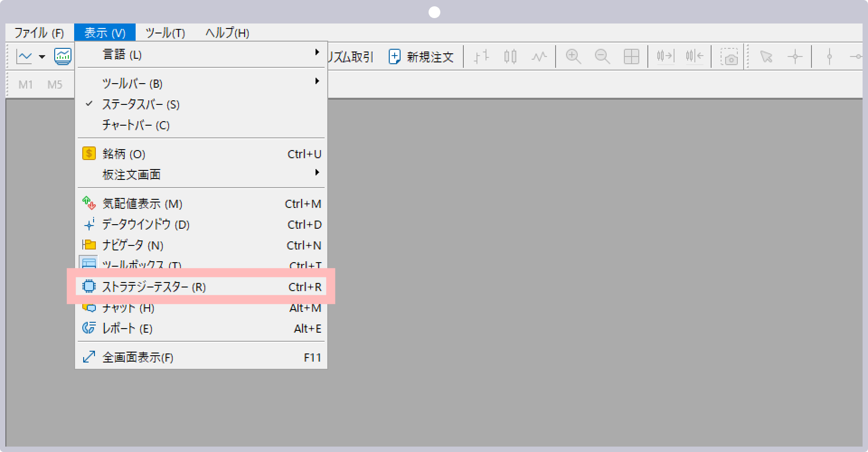Select the bar chart icon
The image size is (868, 452).
pos(481,57)
